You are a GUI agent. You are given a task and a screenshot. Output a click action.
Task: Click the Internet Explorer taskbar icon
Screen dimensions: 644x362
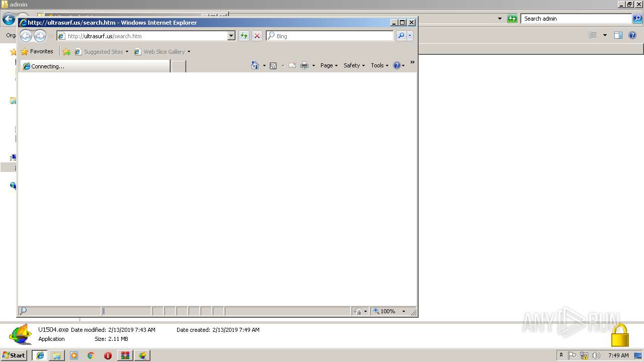point(40,355)
